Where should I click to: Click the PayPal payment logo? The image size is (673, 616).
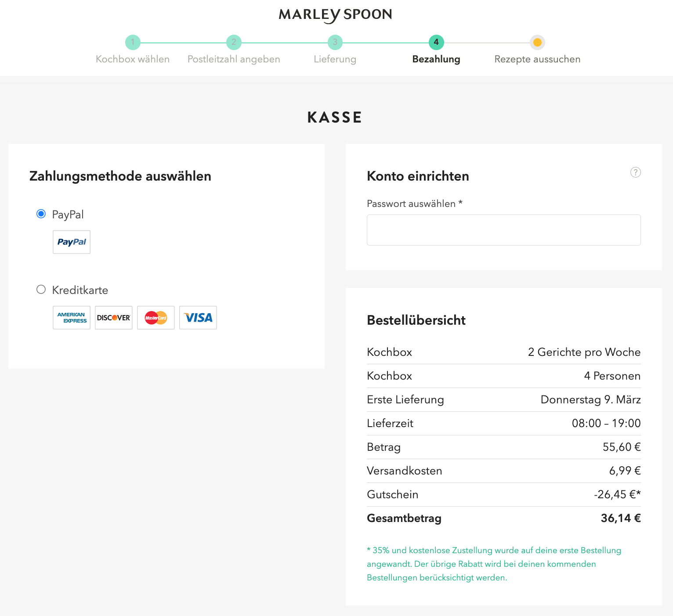(71, 242)
